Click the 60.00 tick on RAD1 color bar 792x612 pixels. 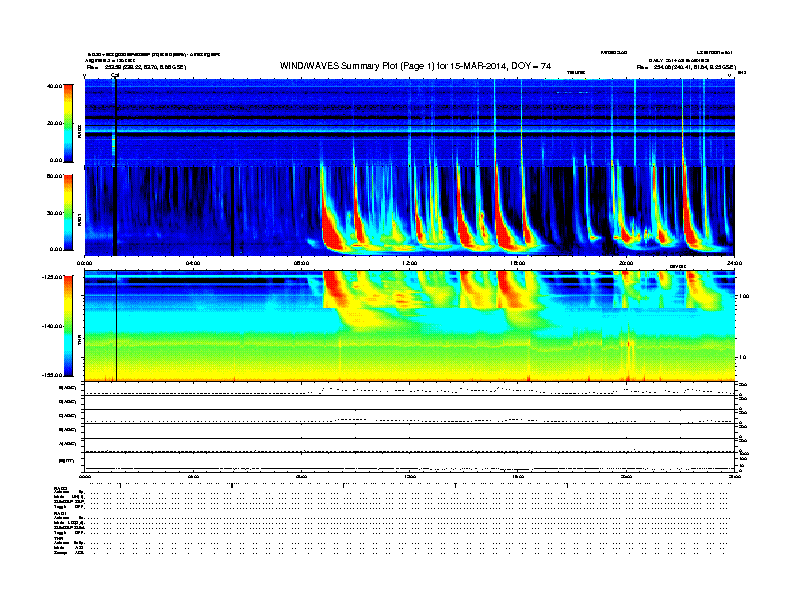tap(54, 176)
